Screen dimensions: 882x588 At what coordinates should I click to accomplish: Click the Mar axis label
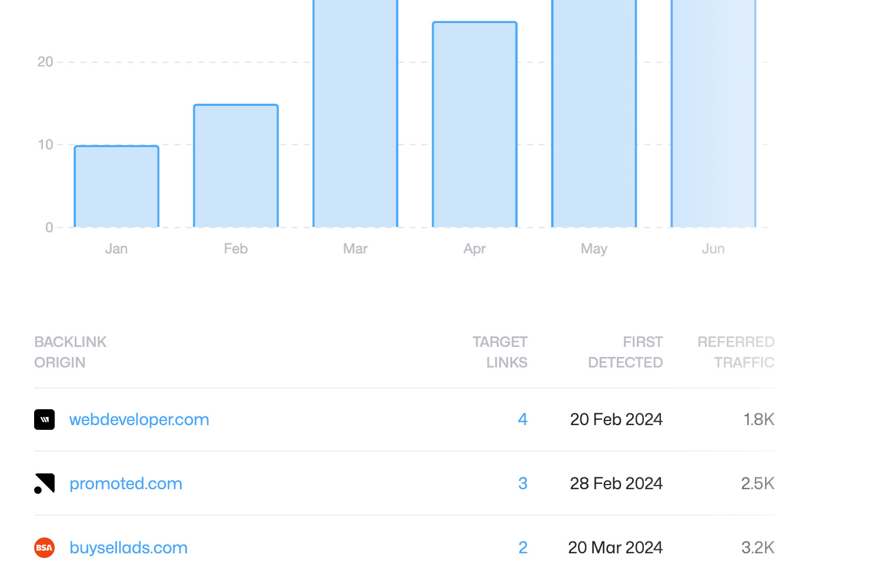coord(355,249)
